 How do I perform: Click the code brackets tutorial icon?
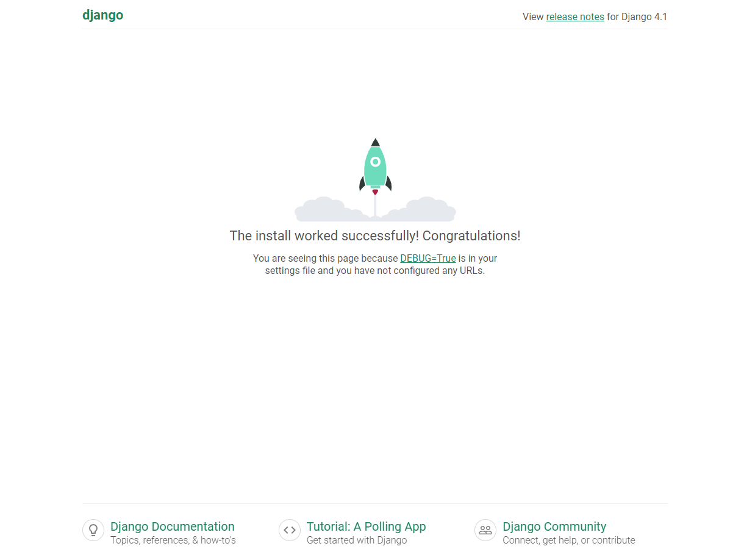click(x=290, y=530)
